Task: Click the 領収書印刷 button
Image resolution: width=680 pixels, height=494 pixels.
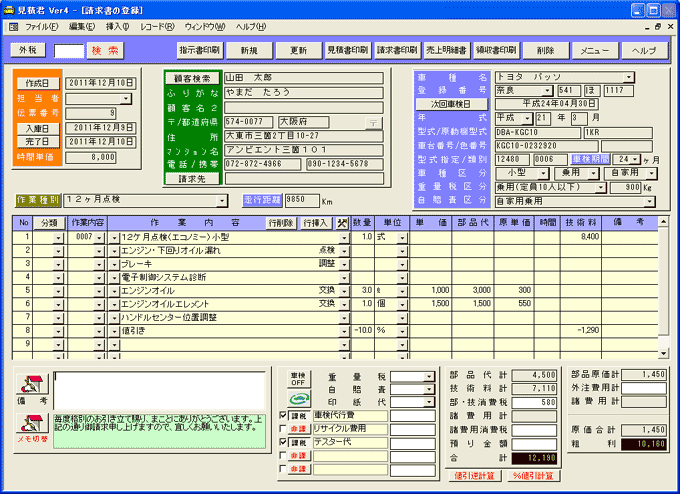Action: tap(496, 50)
